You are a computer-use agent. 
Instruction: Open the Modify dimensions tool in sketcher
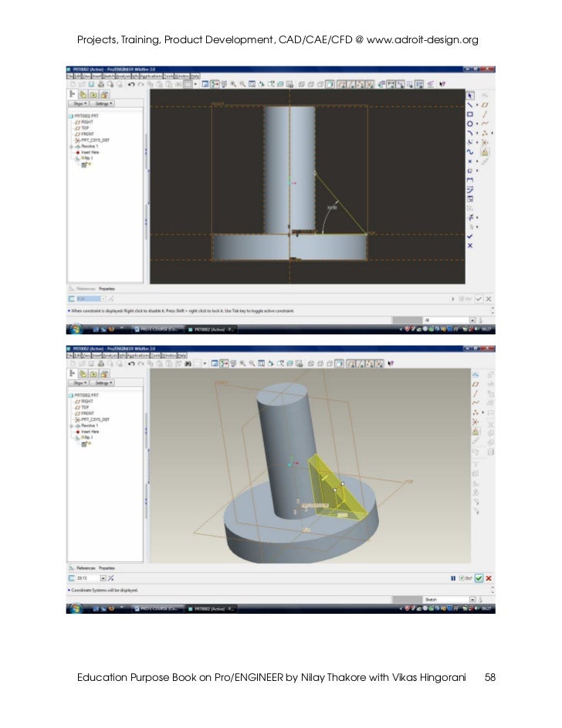[x=470, y=189]
